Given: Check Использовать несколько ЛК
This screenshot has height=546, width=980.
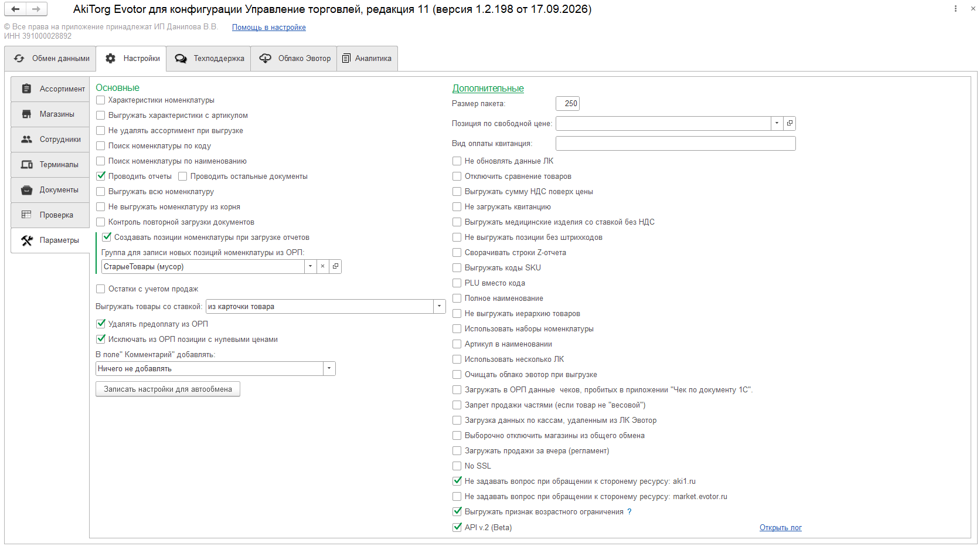Looking at the screenshot, I should [x=457, y=360].
